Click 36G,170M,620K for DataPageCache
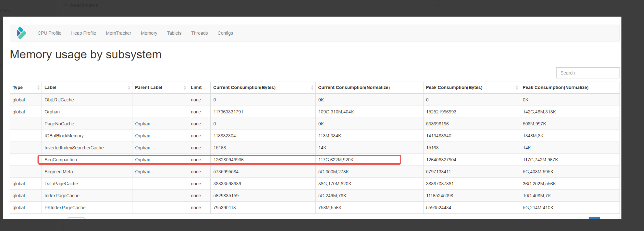644x231 pixels. [335, 184]
